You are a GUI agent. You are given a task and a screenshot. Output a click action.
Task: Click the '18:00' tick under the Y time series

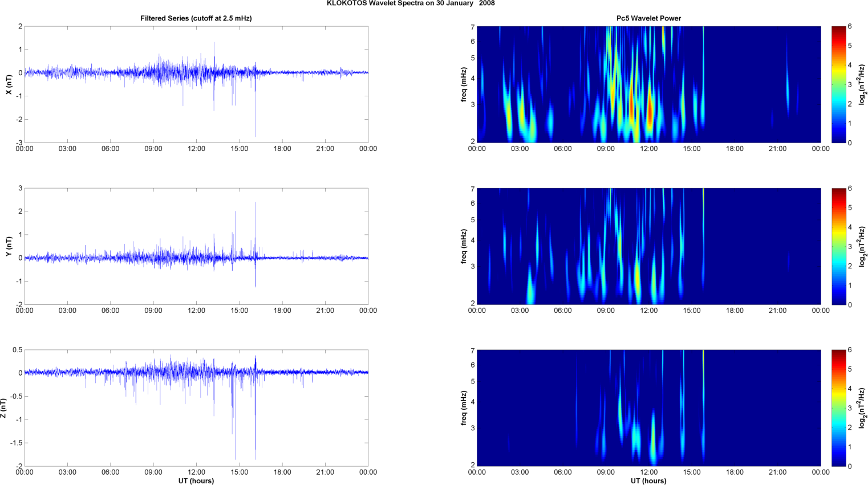[x=282, y=311]
